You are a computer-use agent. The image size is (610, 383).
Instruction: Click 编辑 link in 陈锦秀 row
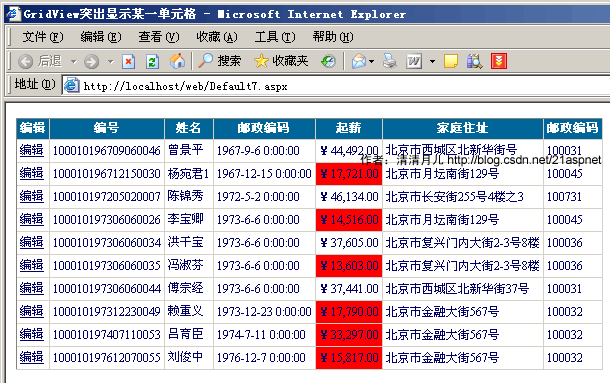tap(32, 196)
